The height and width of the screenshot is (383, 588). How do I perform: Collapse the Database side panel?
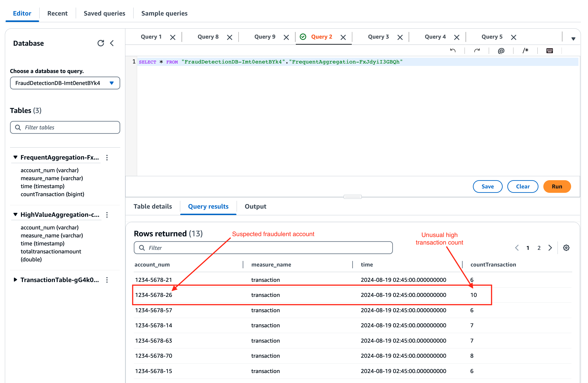tap(112, 43)
